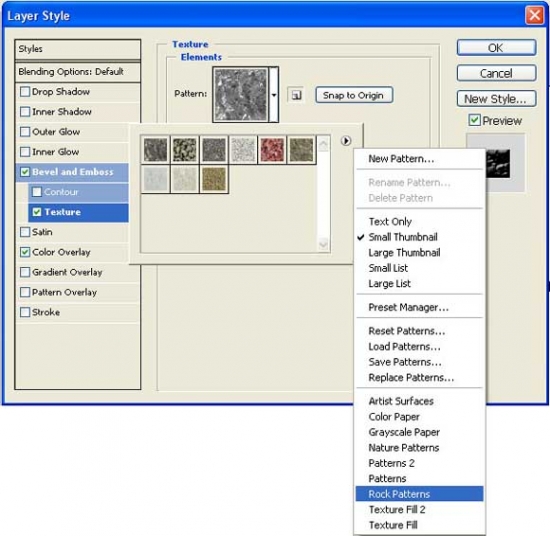Open the pattern picker flyout arrow
This screenshot has width=550, height=536.
(x=346, y=141)
